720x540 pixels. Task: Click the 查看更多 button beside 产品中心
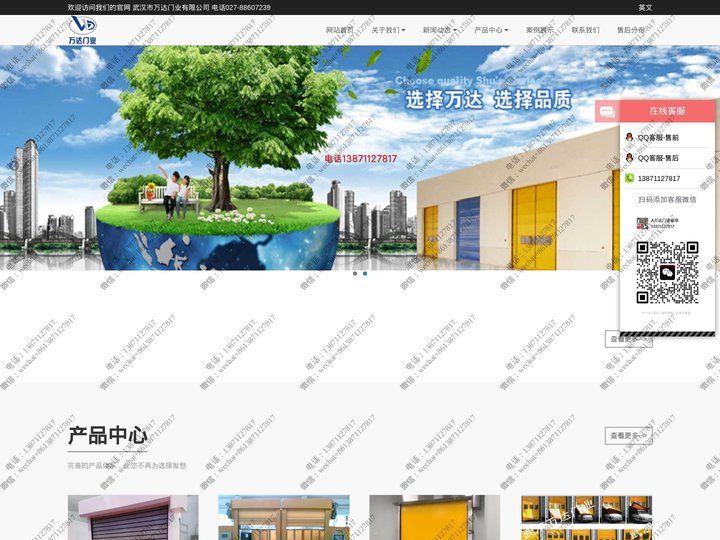pyautogui.click(x=629, y=435)
